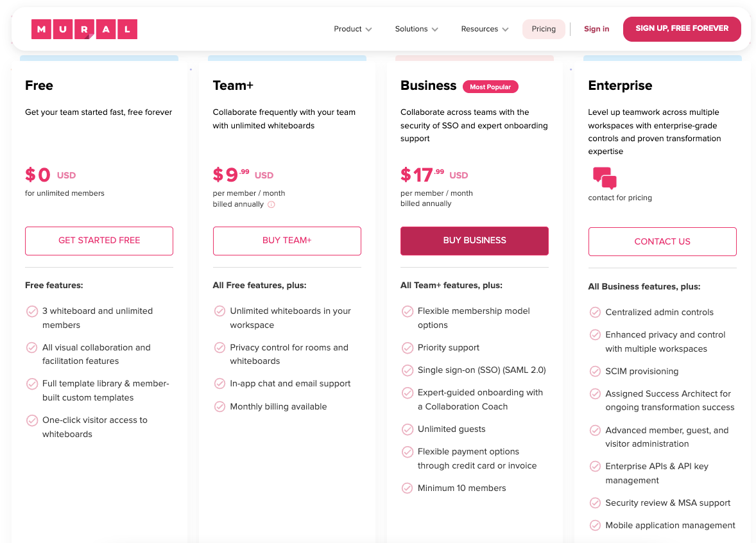Click check icon beside One-click visitor access
The image size is (756, 543).
(x=31, y=420)
